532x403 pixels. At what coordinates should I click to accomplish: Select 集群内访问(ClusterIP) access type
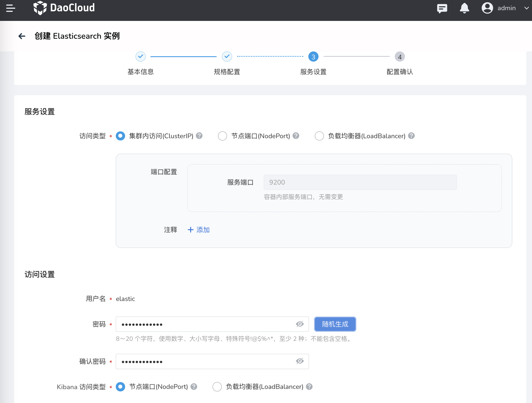click(121, 136)
